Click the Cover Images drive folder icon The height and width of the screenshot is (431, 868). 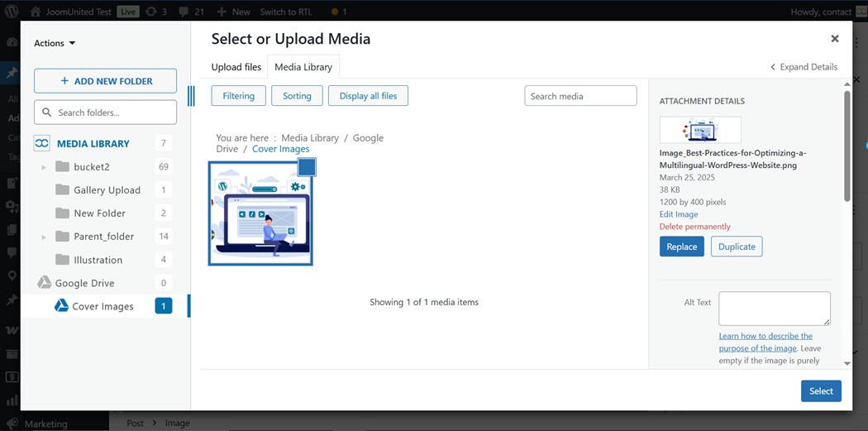pos(61,306)
